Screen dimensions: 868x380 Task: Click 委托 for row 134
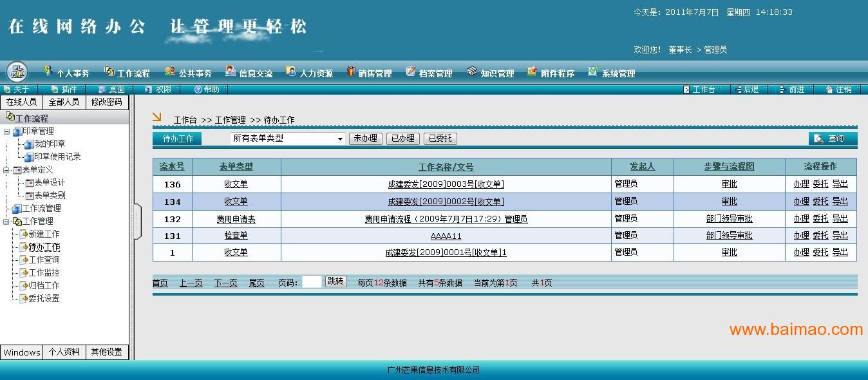820,202
